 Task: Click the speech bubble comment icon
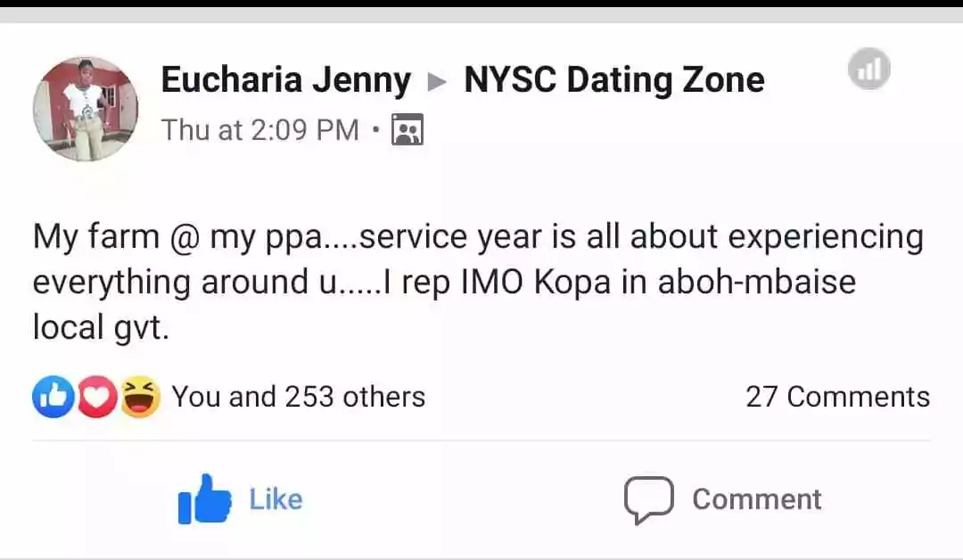tap(648, 500)
